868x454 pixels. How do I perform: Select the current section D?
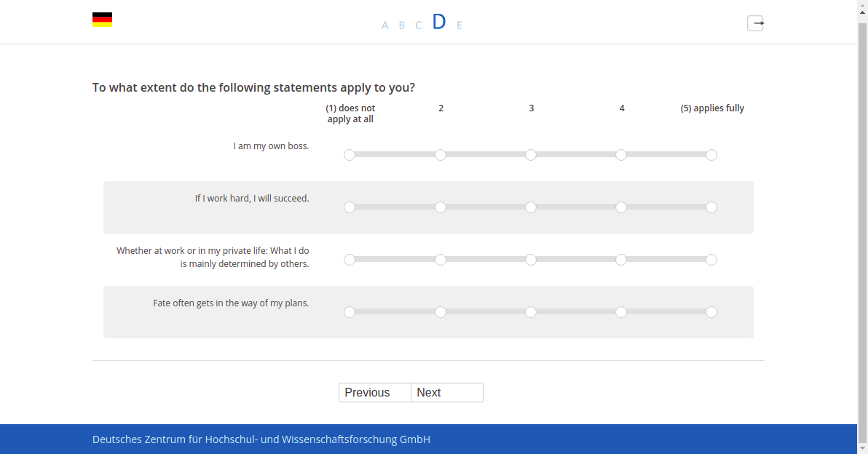pos(439,22)
